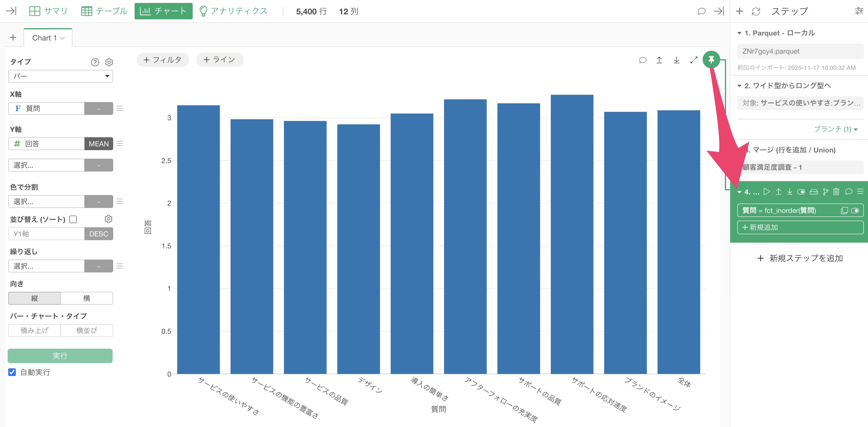The width and height of the screenshot is (868, 427).
Task: Click 新規ステップを追加
Action: [800, 258]
